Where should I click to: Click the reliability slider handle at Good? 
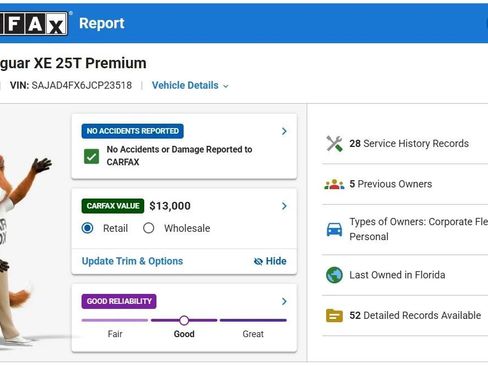coord(184,320)
